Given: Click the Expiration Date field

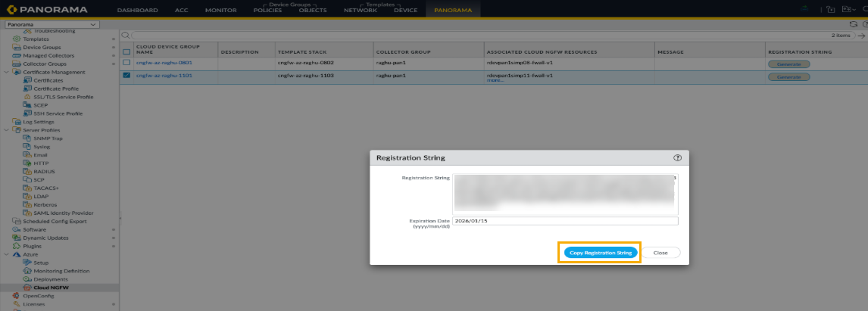Looking at the screenshot, I should tap(565, 221).
